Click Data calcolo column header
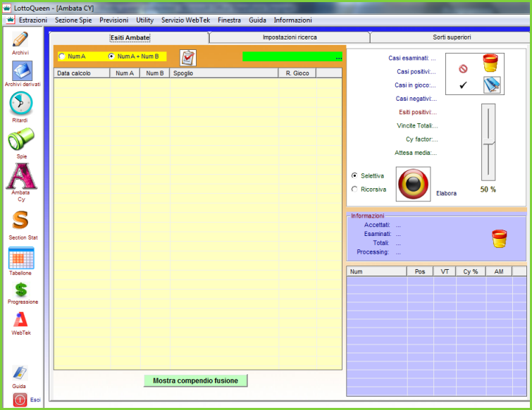The width and height of the screenshot is (532, 410). point(82,73)
